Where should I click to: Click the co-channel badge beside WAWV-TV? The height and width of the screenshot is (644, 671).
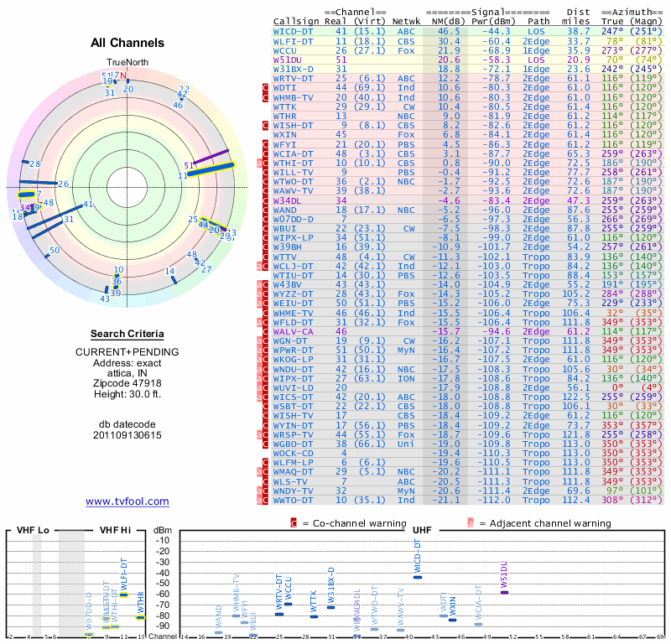(265, 191)
